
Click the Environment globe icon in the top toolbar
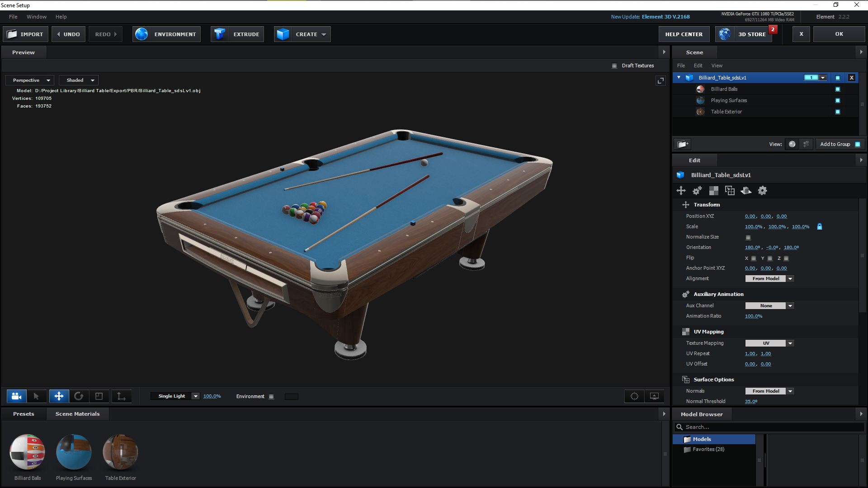click(x=142, y=34)
